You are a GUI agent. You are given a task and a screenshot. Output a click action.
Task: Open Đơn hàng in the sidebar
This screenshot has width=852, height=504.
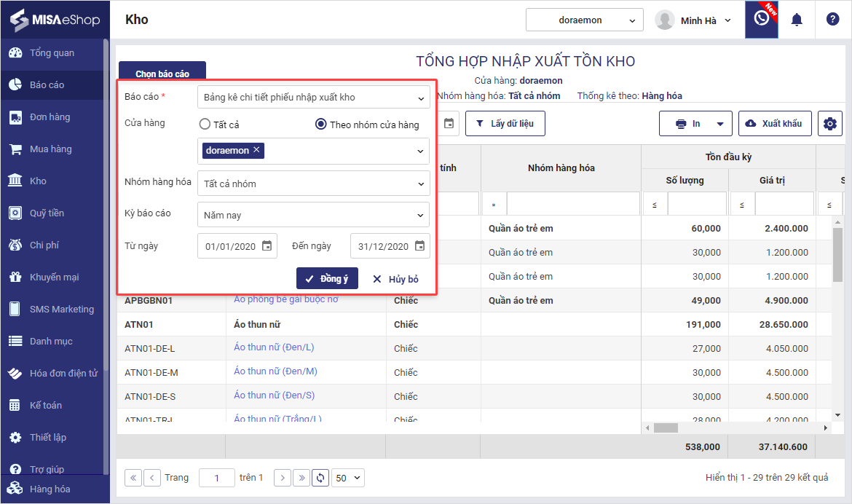coord(50,117)
